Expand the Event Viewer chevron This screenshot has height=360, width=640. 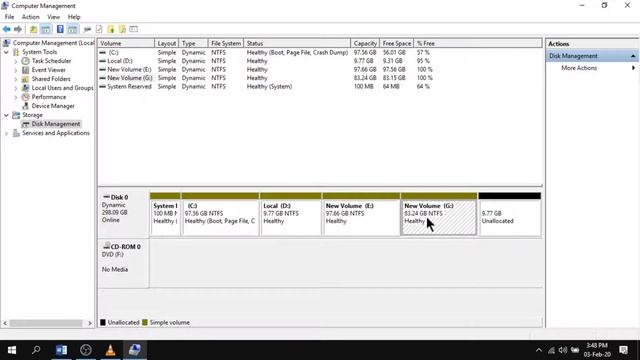[x=16, y=70]
